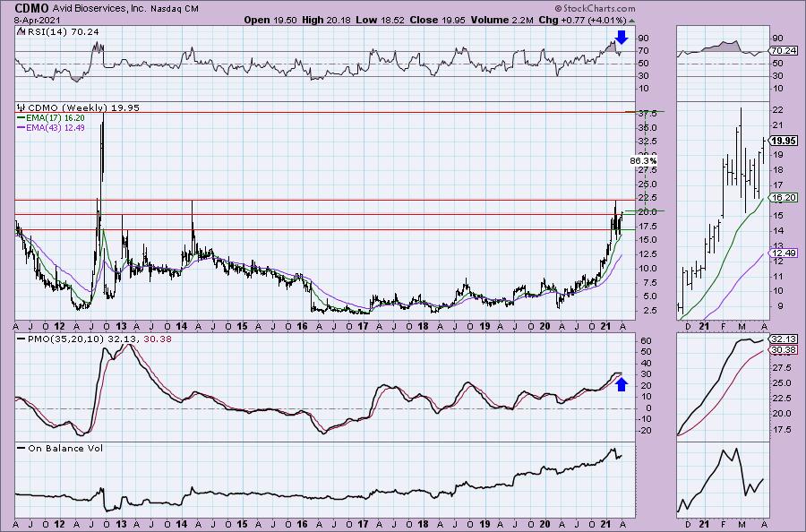Click the Nasdaq CM exchange label
The height and width of the screenshot is (532, 806).
click(175, 9)
